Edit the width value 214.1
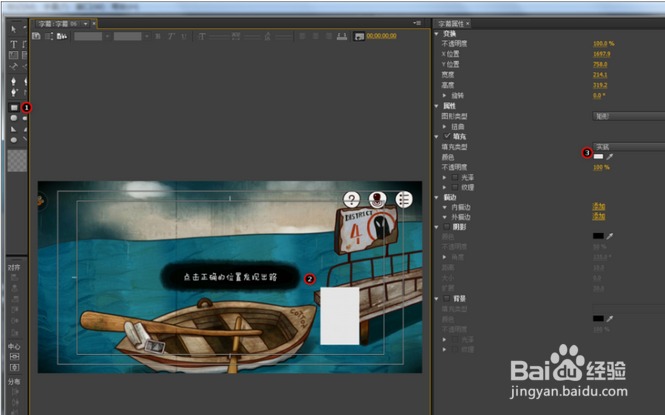Viewport: 665px width, 415px height. click(600, 75)
